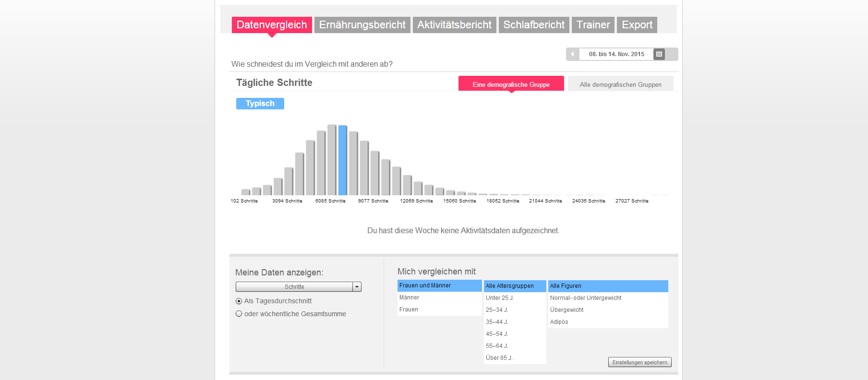Select 'oder wöchentliche Gesamtsumme' radio option

[x=239, y=314]
